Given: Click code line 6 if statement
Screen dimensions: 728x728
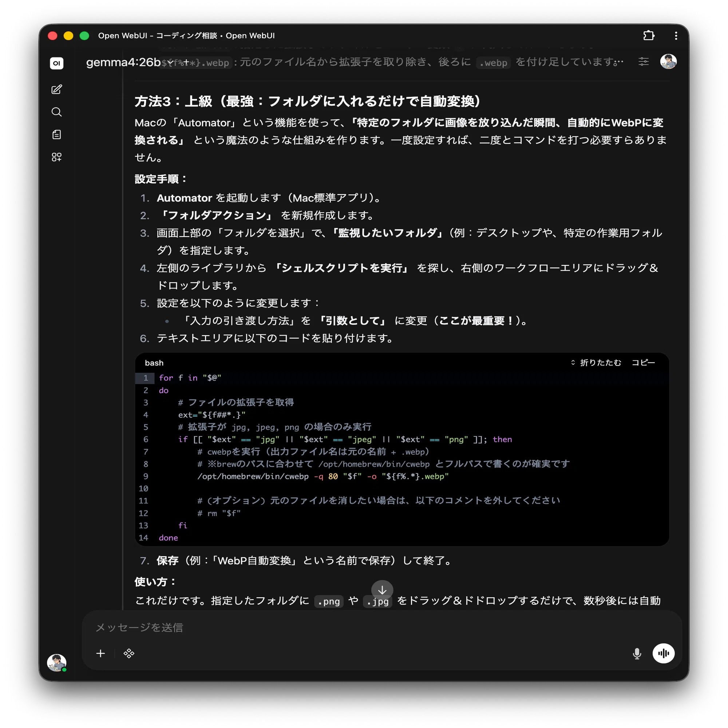Looking at the screenshot, I should (345, 439).
